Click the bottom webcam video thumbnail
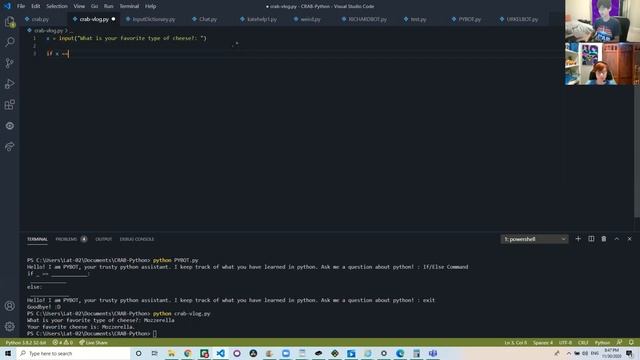The width and height of the screenshot is (640, 360). tap(602, 64)
